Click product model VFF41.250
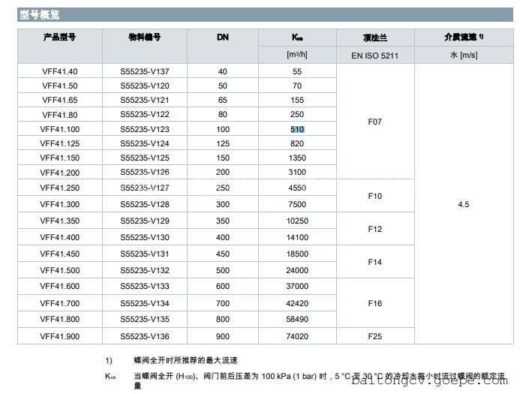The image size is (532, 394). (x=60, y=188)
